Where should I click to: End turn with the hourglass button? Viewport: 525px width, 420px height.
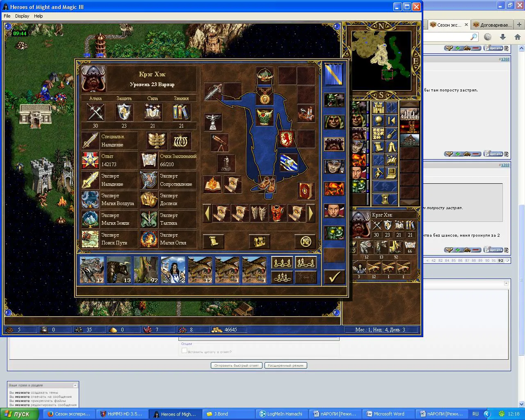pos(385,199)
